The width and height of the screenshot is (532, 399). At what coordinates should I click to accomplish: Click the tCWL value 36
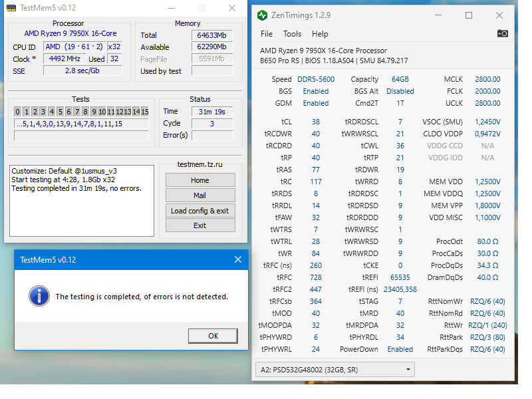click(x=400, y=146)
